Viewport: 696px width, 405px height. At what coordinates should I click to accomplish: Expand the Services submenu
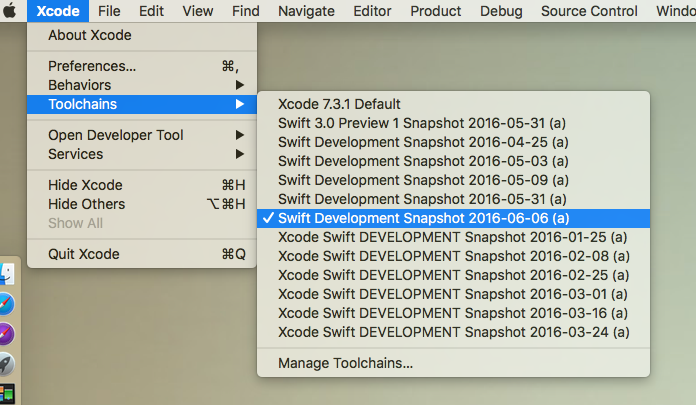142,154
